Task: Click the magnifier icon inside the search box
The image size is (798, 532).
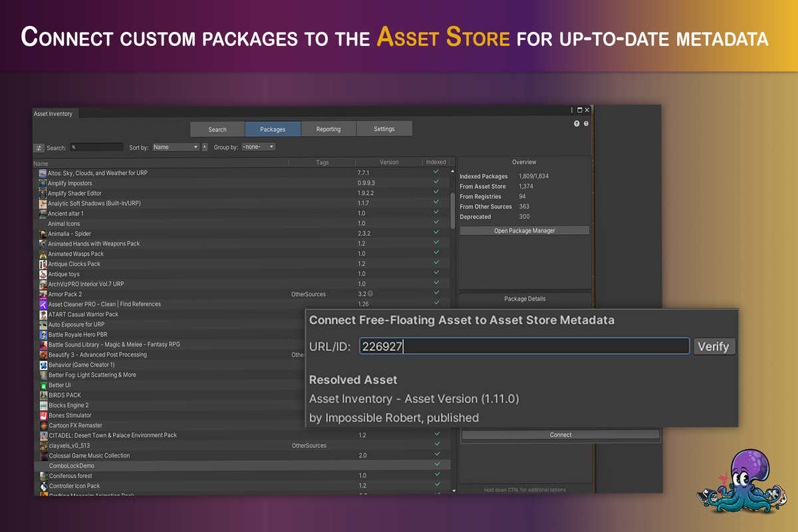Action: 74,147
